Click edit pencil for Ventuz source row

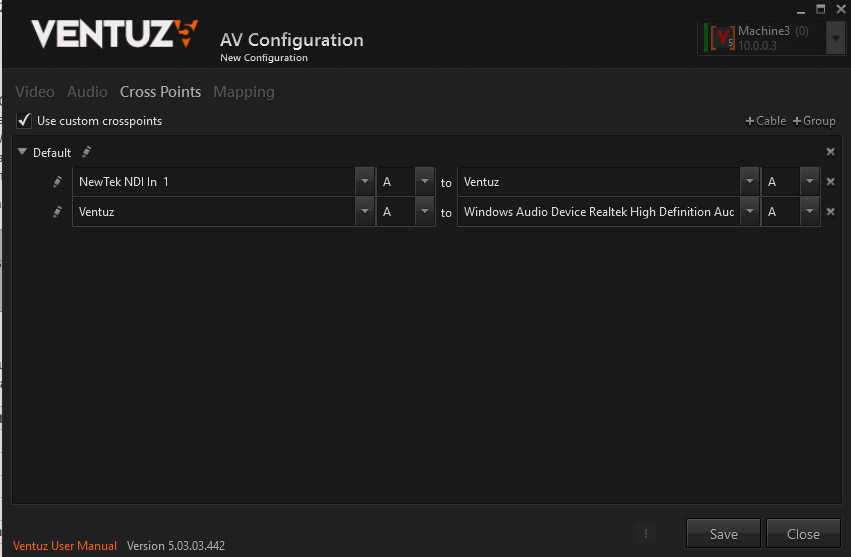click(x=58, y=212)
